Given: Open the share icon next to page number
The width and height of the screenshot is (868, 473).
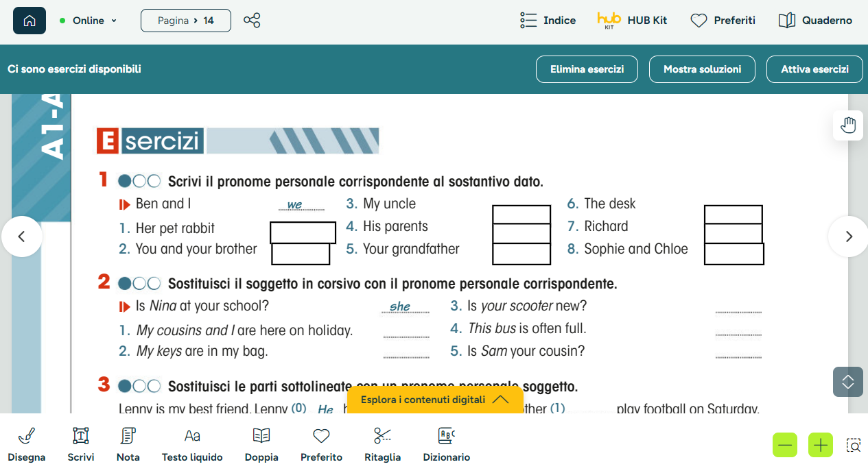Looking at the screenshot, I should coord(252,21).
